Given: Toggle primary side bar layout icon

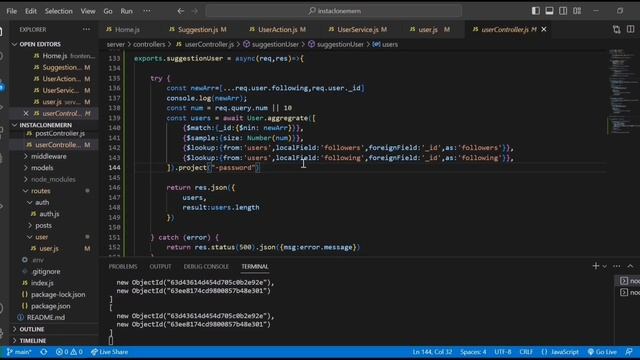Looking at the screenshot, I should click(x=536, y=11).
